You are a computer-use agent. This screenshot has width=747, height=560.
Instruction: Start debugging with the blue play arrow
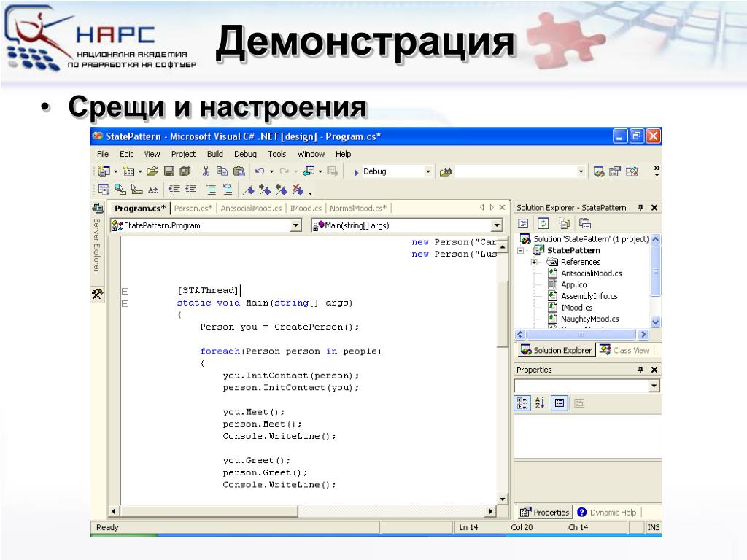(356, 172)
